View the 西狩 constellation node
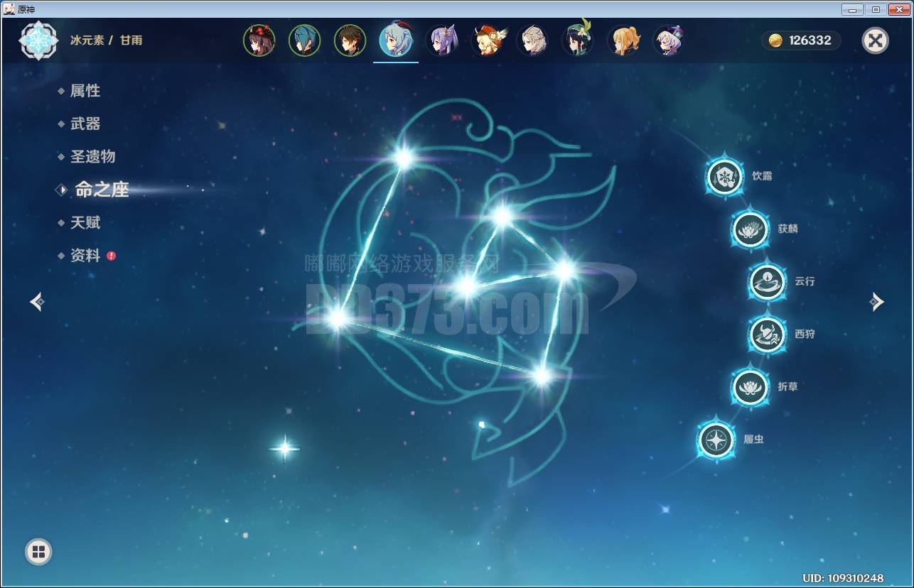The width and height of the screenshot is (914, 588). (768, 334)
